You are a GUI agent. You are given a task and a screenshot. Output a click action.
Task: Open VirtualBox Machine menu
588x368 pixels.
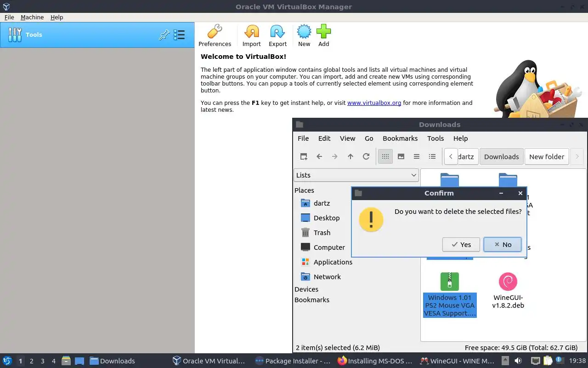tap(32, 17)
